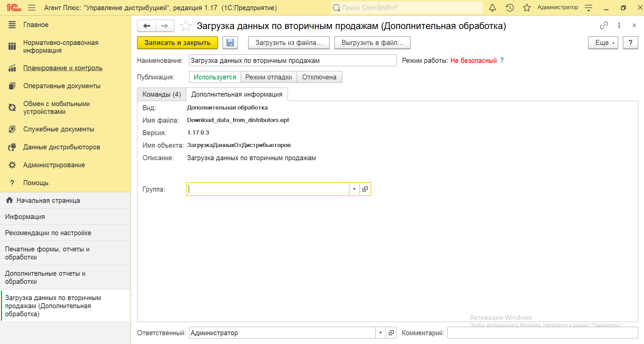Click the Обмен с мобильными устройствами sync icon
Viewport: 644px width, 344px height.
tap(12, 107)
